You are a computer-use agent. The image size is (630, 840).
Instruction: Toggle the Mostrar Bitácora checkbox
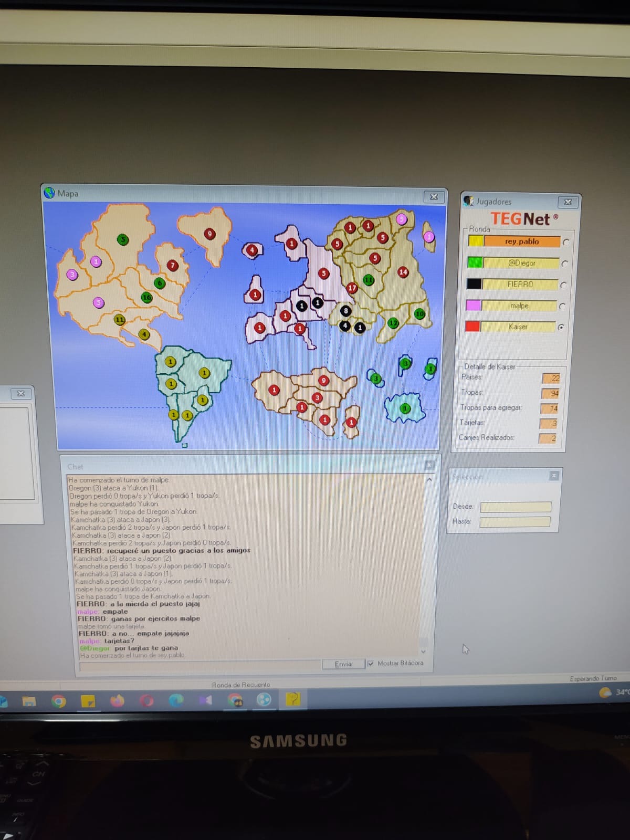click(371, 664)
